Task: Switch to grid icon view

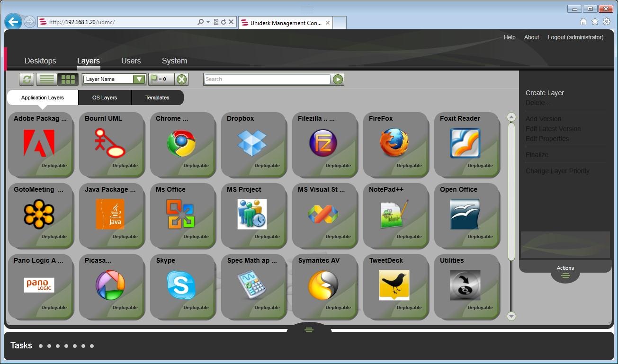Action: tap(68, 80)
